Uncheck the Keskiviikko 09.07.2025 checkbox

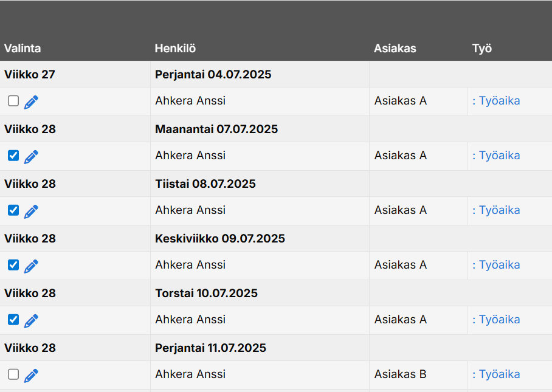point(13,265)
